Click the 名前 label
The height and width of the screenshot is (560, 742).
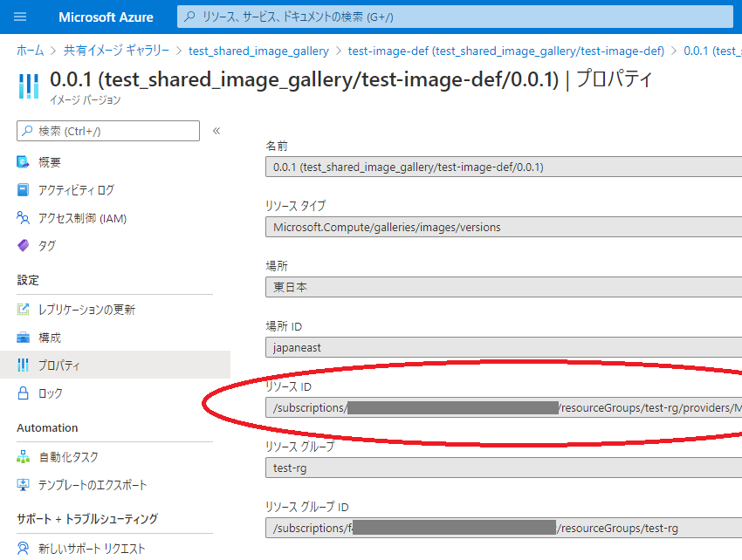[277, 146]
